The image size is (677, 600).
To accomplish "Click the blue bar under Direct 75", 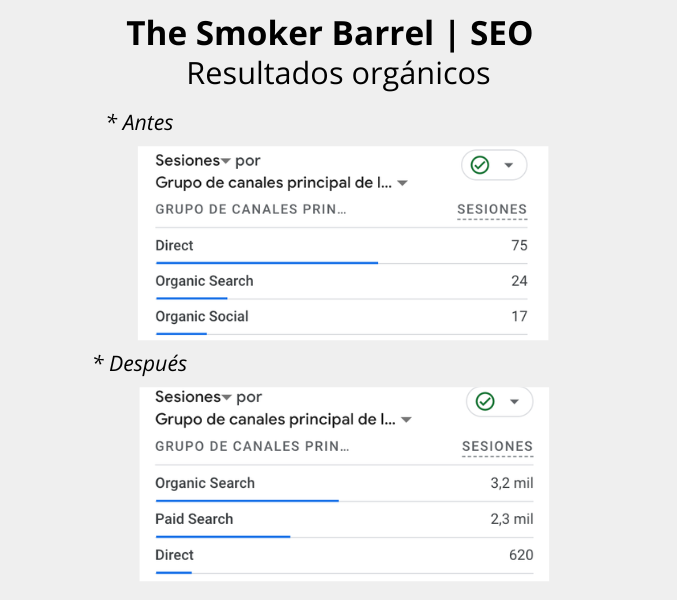I will (x=267, y=262).
